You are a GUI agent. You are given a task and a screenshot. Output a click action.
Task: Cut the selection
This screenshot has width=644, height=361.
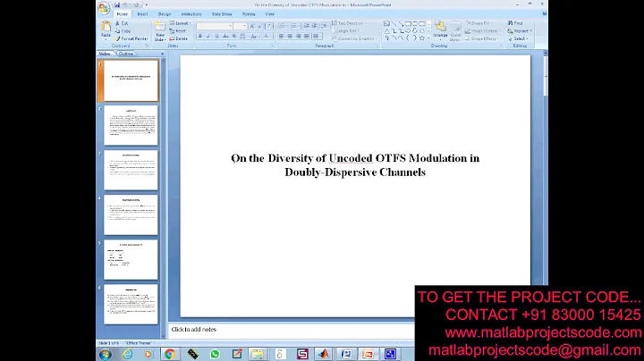tap(122, 23)
